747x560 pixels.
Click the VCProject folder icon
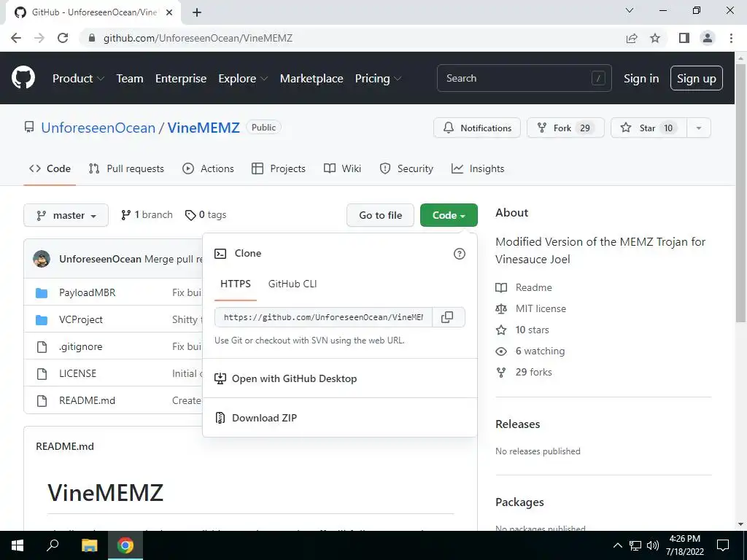(x=42, y=319)
